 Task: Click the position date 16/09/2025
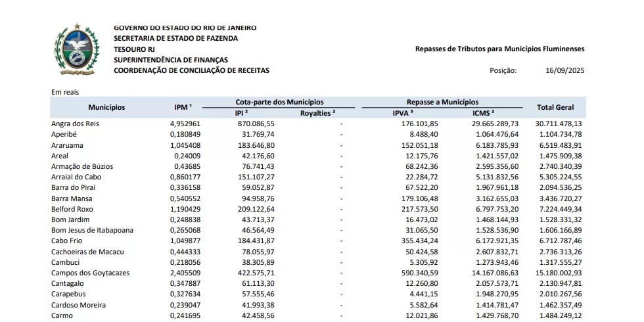[564, 71]
